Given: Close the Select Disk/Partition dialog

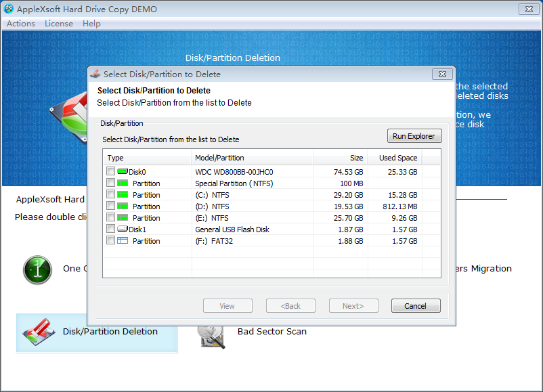Looking at the screenshot, I should 442,74.
